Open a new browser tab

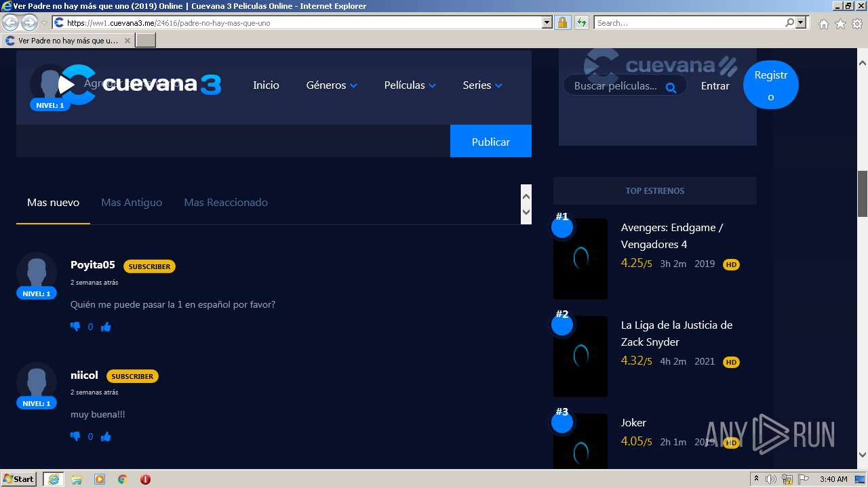pos(146,41)
